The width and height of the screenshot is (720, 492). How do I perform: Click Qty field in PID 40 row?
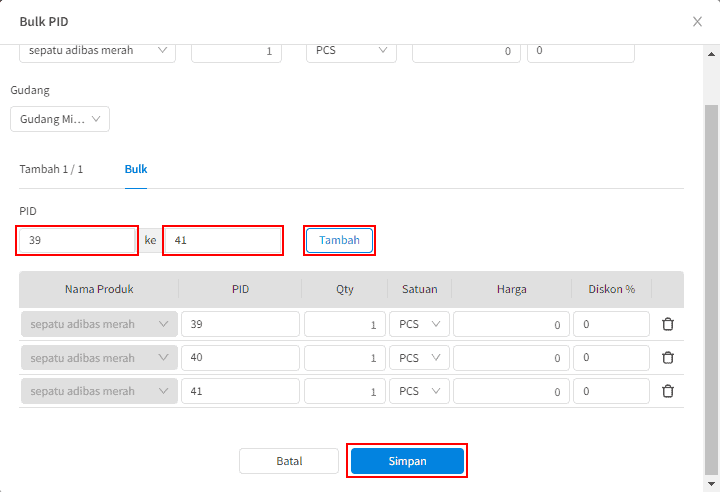click(x=345, y=357)
